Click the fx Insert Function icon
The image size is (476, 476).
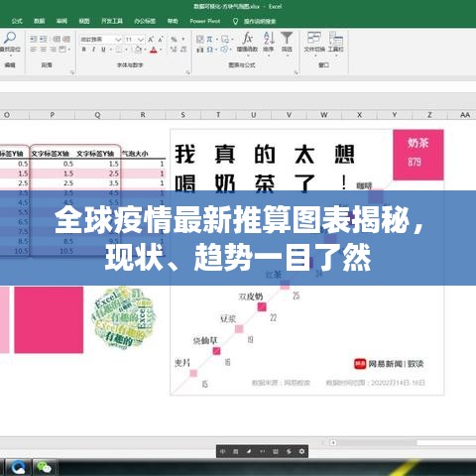[247, 39]
